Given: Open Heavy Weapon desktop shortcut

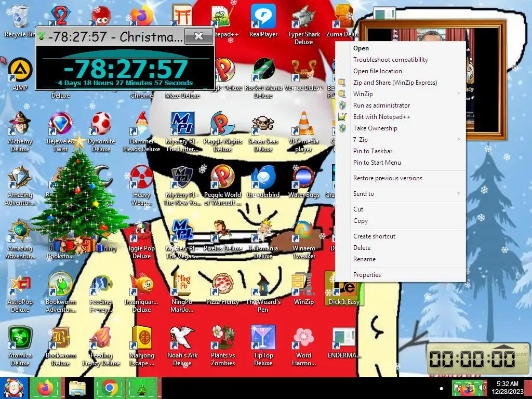Looking at the screenshot, I should [141, 185].
